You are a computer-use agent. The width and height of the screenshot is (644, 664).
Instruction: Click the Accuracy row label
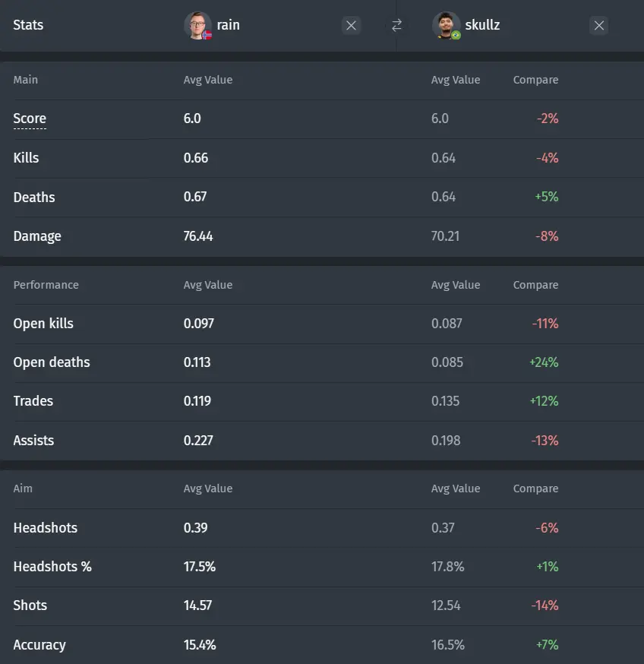point(39,645)
